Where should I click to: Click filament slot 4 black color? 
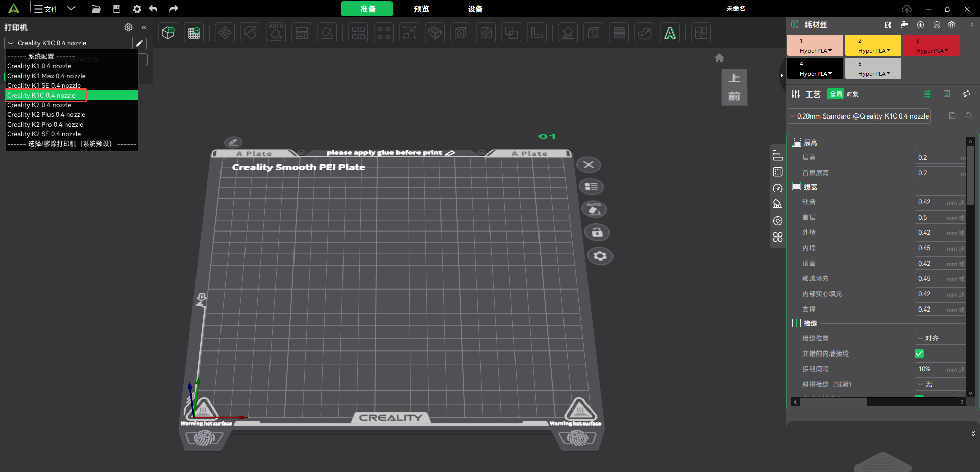[x=815, y=68]
